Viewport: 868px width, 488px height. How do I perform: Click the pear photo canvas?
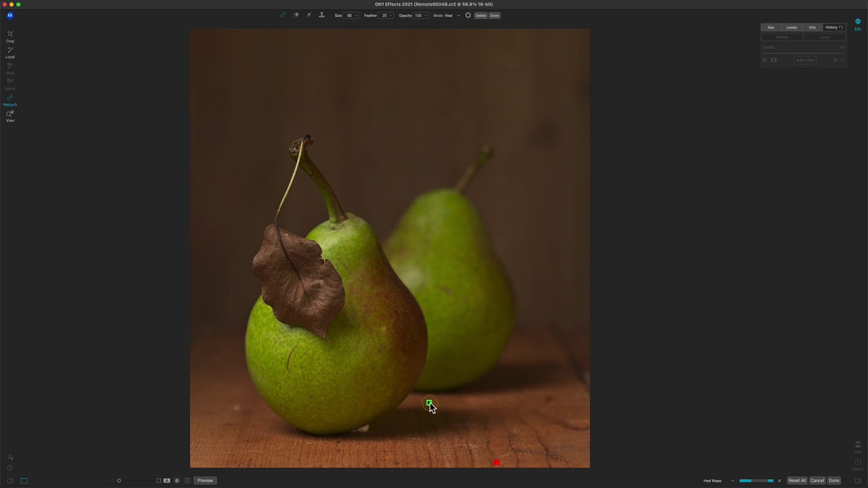[390, 248]
